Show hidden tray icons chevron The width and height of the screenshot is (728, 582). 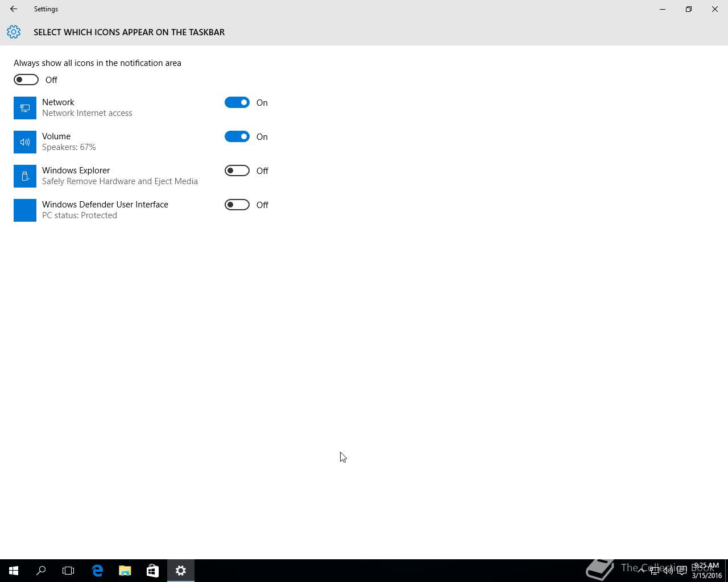[641, 571]
